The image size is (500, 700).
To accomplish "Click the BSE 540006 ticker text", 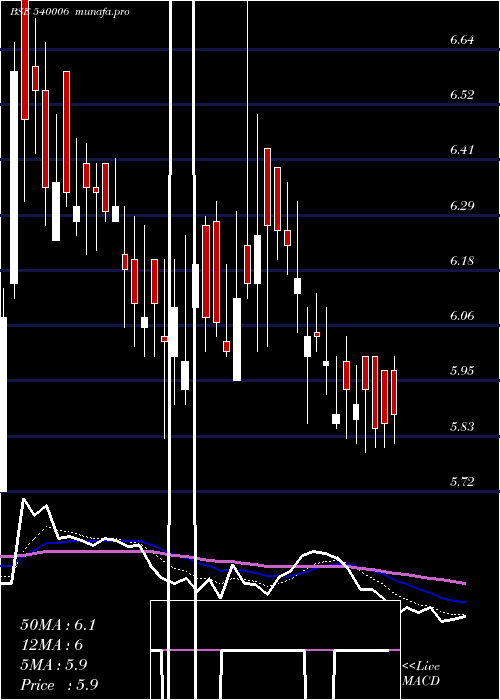I will [40, 12].
